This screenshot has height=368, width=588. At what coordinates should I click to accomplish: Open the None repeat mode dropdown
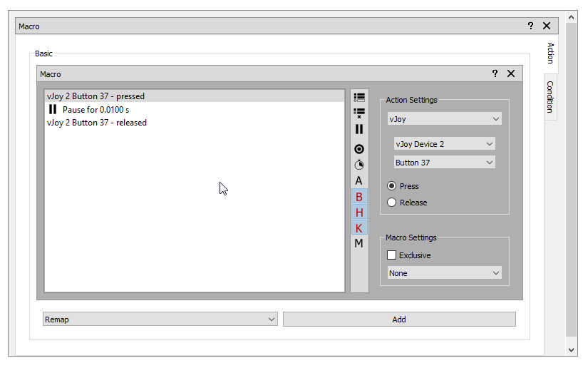coord(444,273)
